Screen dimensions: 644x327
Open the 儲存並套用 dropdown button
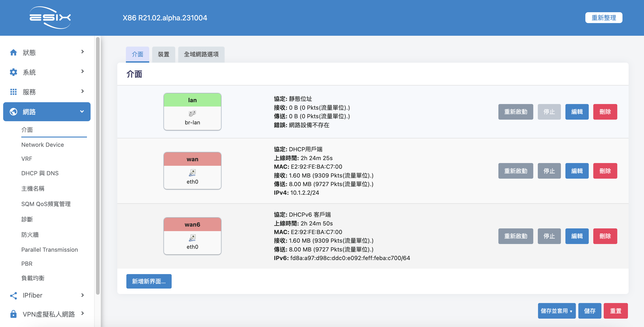pyautogui.click(x=557, y=311)
